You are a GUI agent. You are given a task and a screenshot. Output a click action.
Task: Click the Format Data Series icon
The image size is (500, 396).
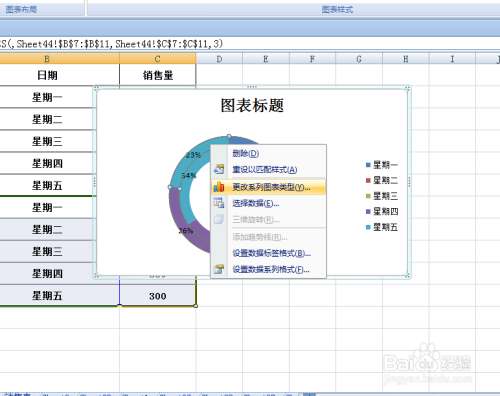[x=219, y=269]
